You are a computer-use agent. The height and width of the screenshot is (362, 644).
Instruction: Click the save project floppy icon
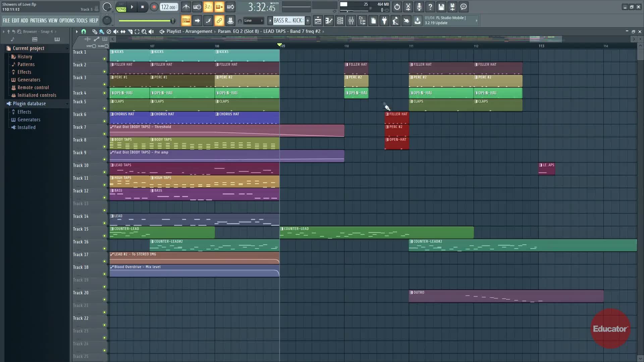click(441, 7)
